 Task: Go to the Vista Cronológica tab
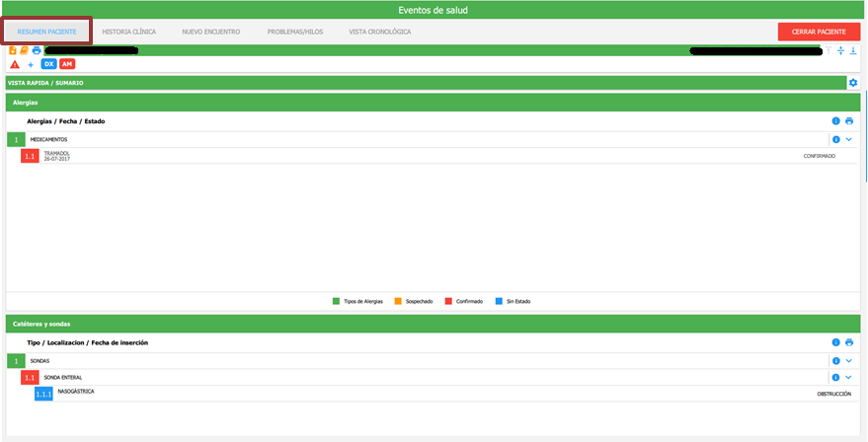point(379,32)
